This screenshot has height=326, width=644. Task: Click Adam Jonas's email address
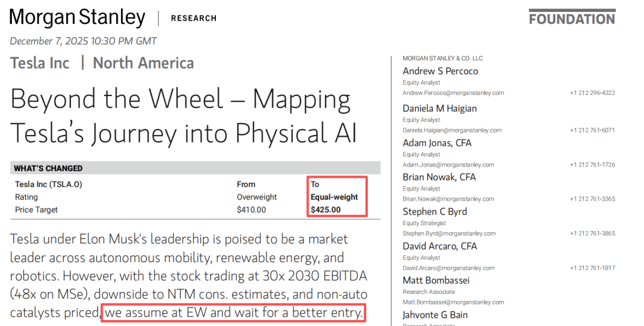coord(448,165)
